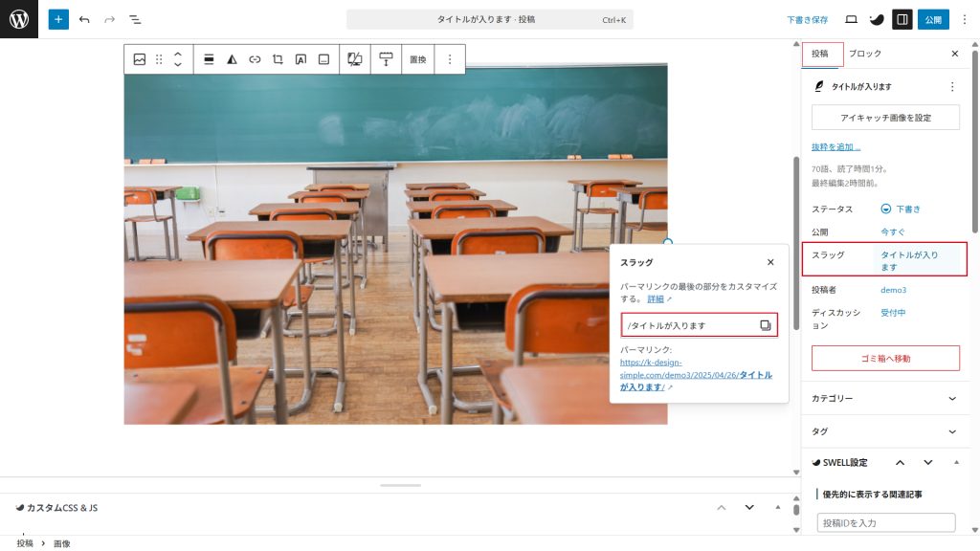Apply duotone filter using the triangle icon
Viewport: 980px width, 551px height.
232,59
